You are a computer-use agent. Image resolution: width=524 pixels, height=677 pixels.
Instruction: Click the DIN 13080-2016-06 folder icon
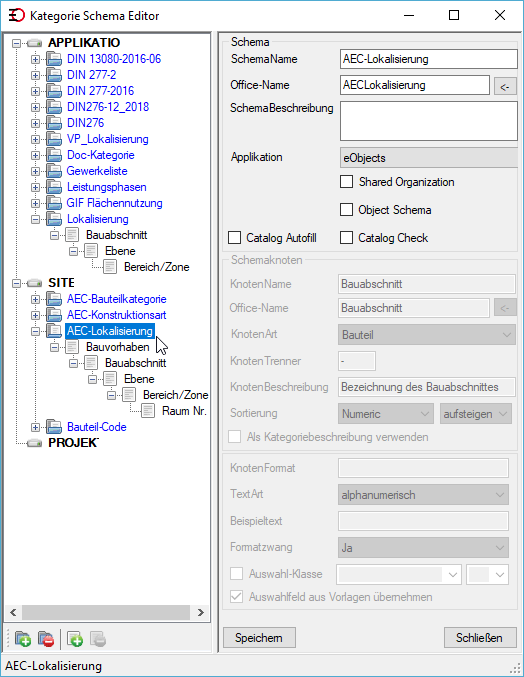tap(54, 59)
